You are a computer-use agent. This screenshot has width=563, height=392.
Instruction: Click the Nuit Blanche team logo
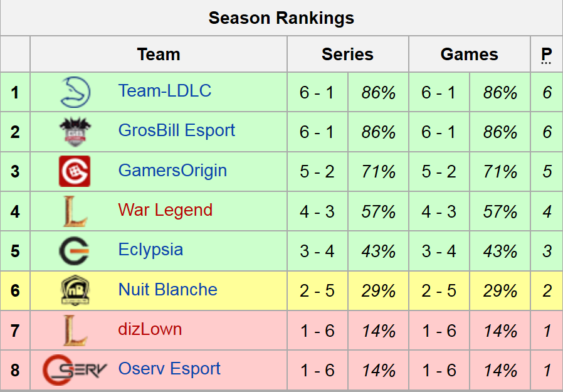75,290
